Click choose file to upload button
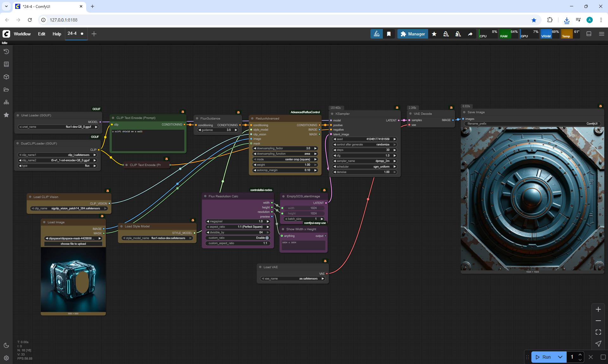Image resolution: width=608 pixels, height=364 pixels. (73, 244)
